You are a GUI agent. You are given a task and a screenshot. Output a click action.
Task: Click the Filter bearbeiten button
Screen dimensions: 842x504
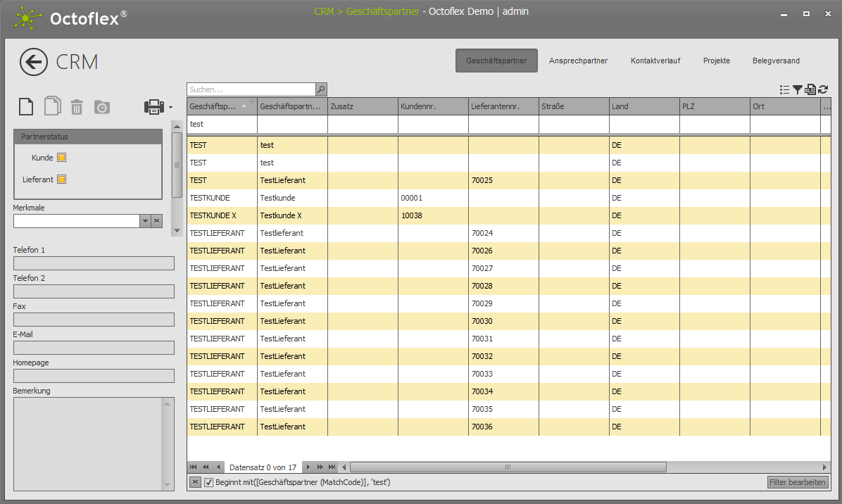pos(798,482)
